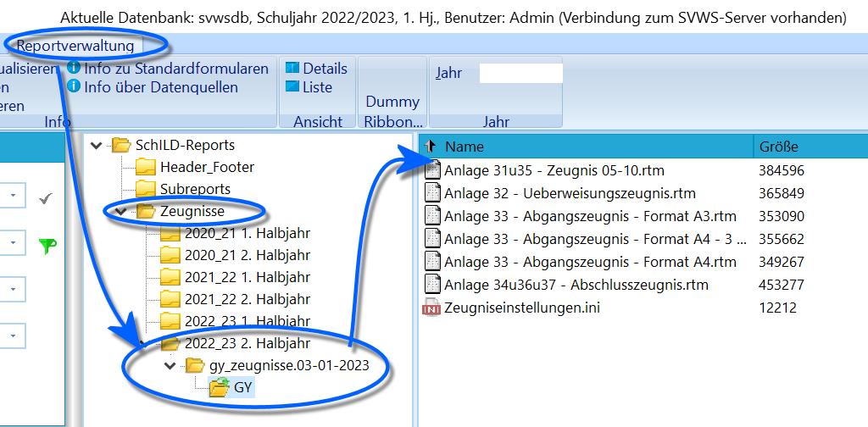
Task: Select the Subreports folder
Action: 196,189
